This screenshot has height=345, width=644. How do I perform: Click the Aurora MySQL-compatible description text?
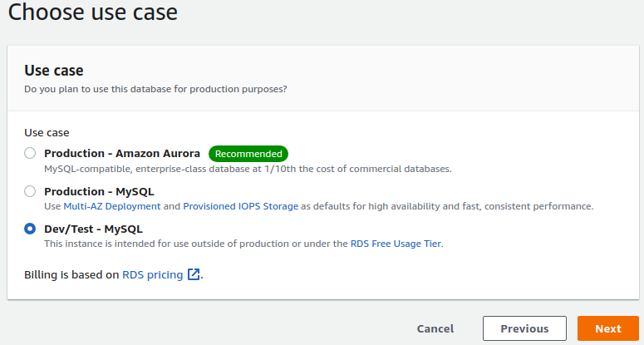248,169
